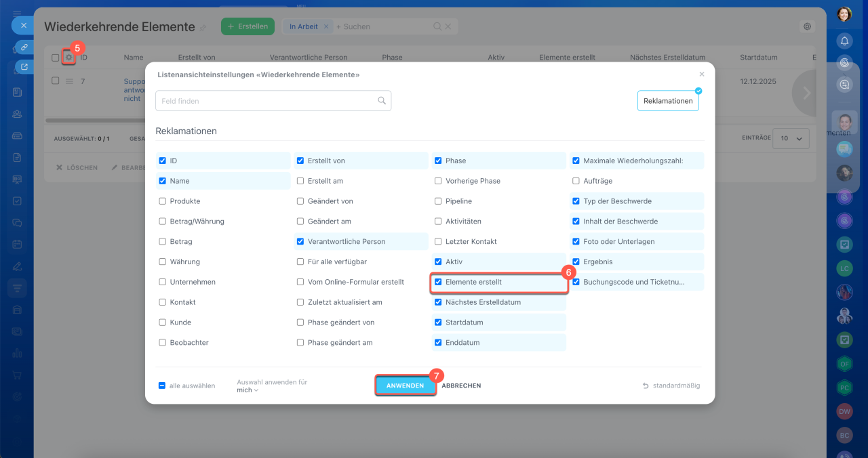The height and width of the screenshot is (458, 868).
Task: Click the magnifier icon in Feld finden
Action: pyautogui.click(x=382, y=101)
